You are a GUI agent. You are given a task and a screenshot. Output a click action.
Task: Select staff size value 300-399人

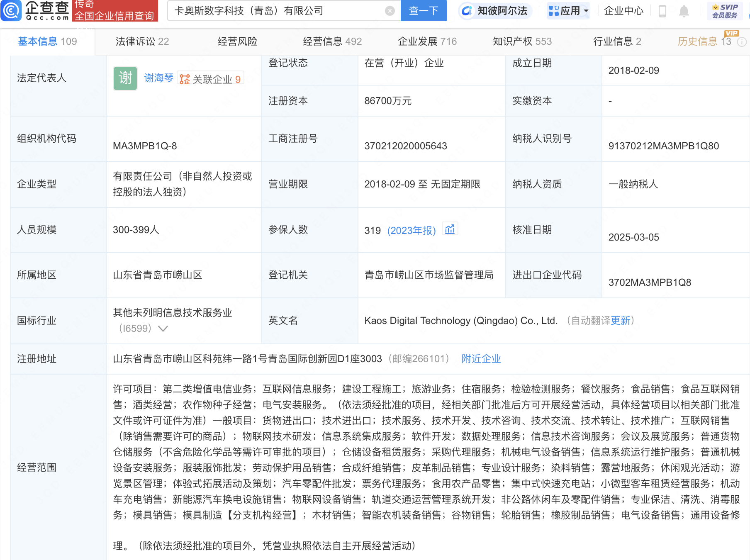click(x=136, y=230)
